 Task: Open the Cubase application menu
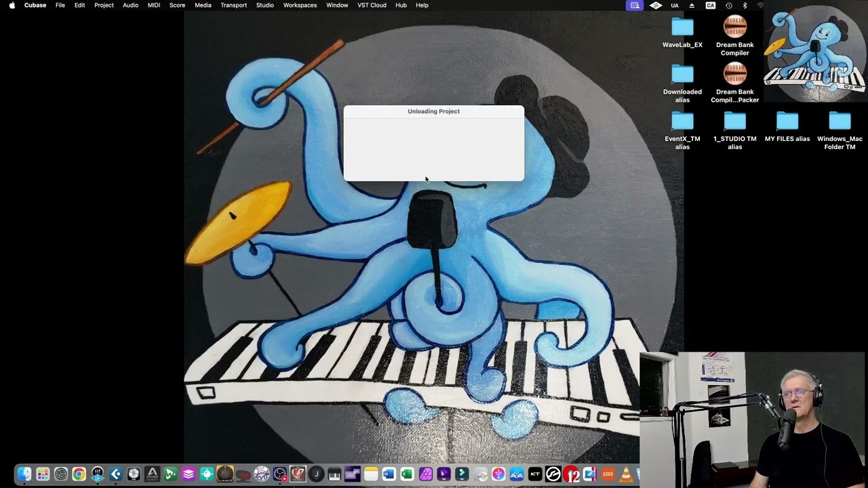(35, 5)
